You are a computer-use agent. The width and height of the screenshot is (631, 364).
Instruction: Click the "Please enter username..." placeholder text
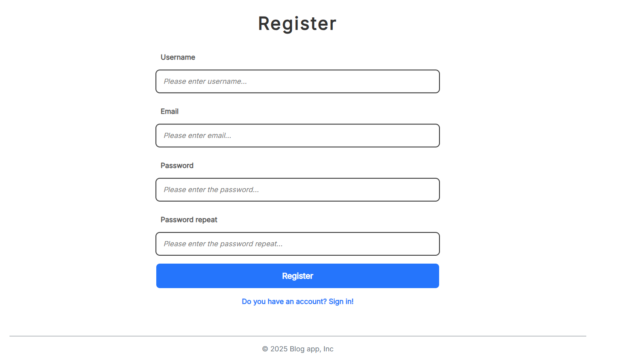point(205,81)
